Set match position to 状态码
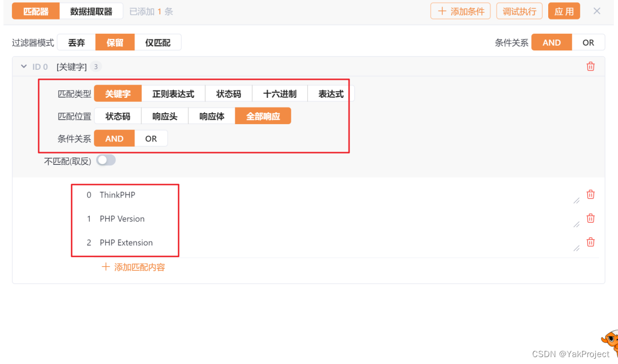The height and width of the screenshot is (364, 618). [118, 116]
